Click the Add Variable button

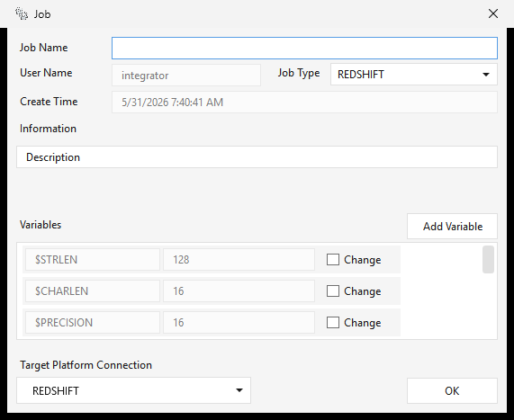tap(453, 227)
